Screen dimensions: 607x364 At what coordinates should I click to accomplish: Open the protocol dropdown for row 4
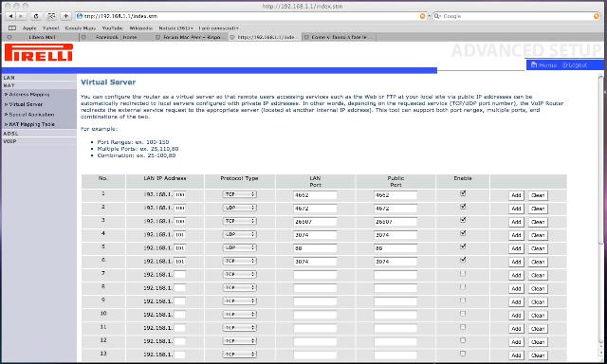pyautogui.click(x=240, y=234)
